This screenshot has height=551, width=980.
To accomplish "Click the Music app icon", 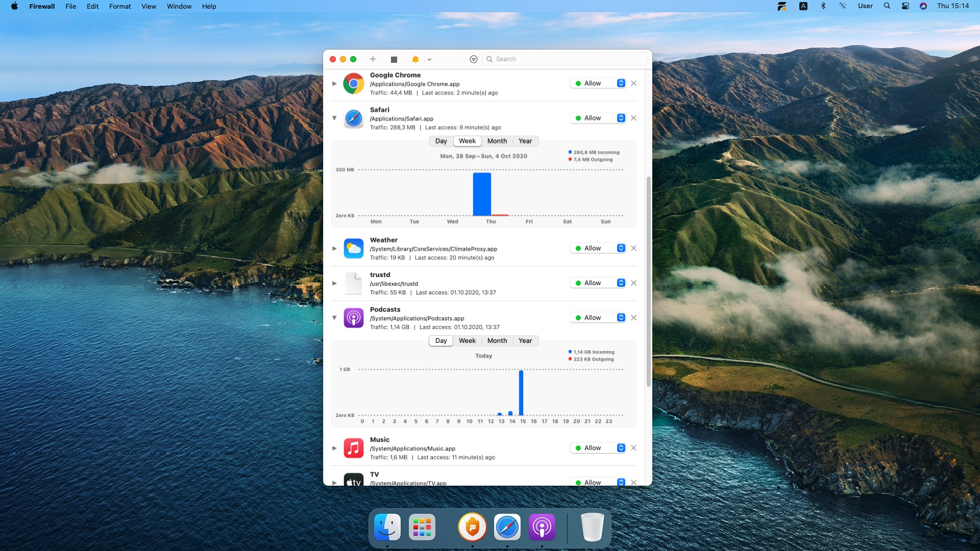I will click(353, 448).
